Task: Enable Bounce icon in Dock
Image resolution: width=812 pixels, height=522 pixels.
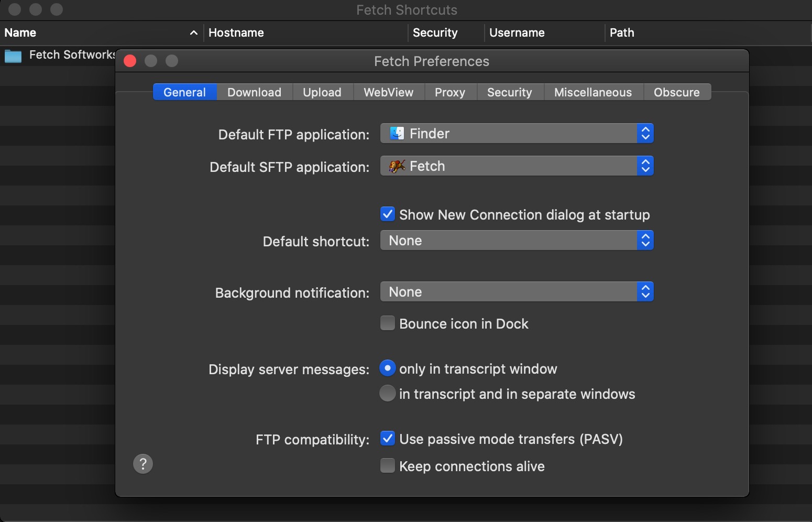Action: point(388,323)
